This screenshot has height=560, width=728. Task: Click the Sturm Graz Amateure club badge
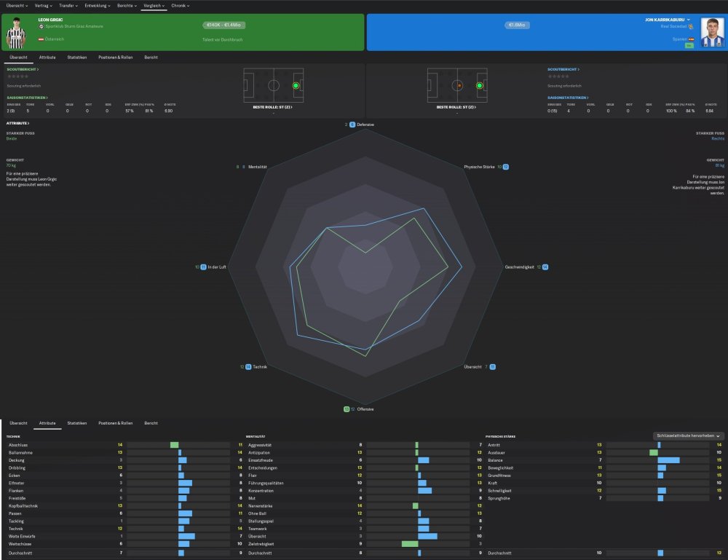pos(41,25)
